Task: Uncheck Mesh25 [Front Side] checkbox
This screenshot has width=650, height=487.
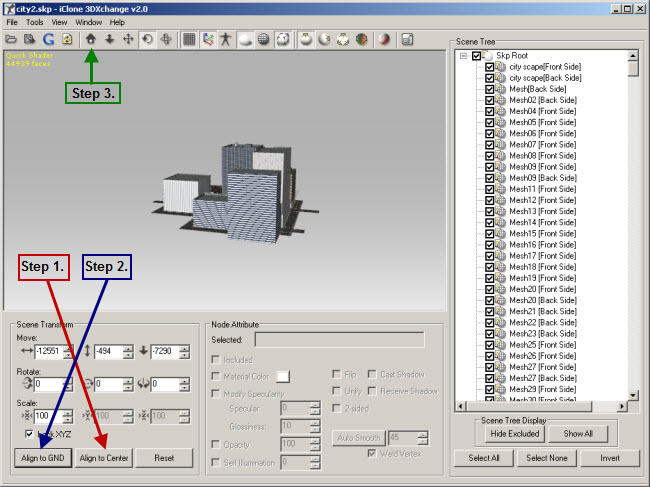Action: click(490, 345)
